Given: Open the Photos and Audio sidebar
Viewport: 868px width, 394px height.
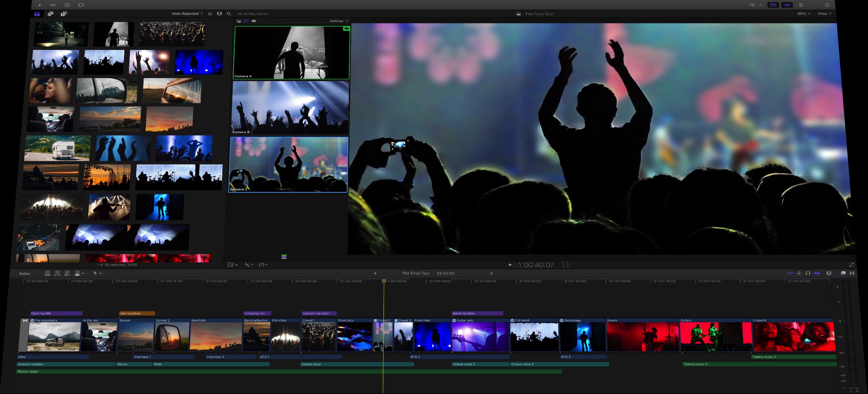Looking at the screenshot, I should [51, 14].
